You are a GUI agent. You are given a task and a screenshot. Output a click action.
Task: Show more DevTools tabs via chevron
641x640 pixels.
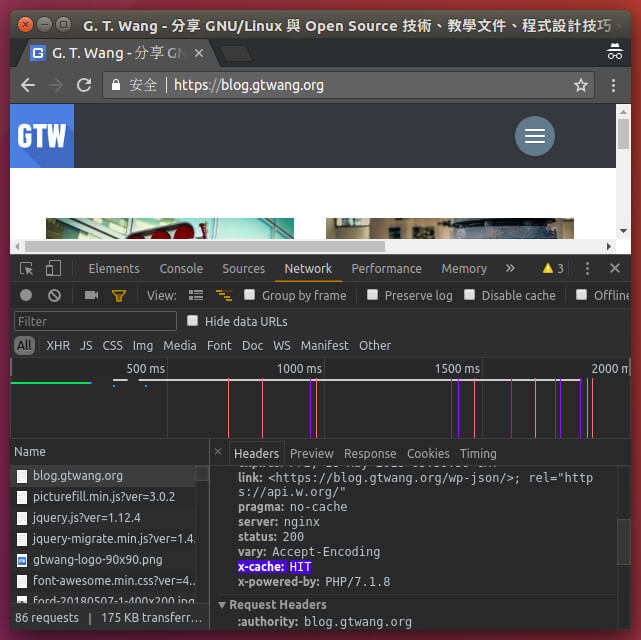510,268
